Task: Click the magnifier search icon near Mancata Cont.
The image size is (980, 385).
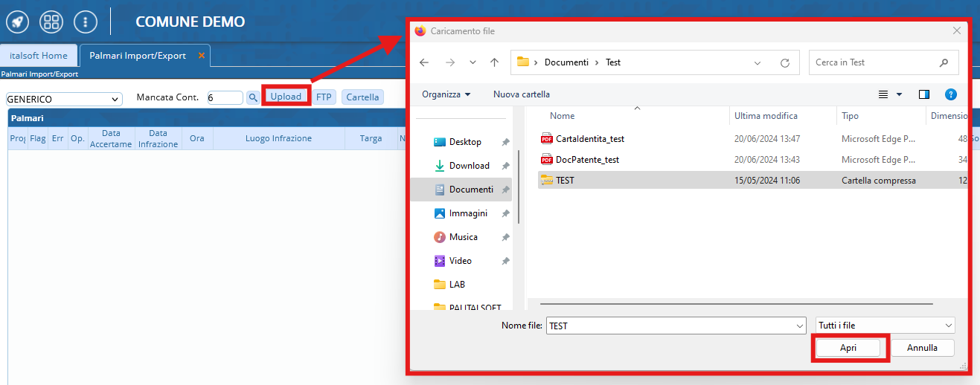Action: point(253,97)
